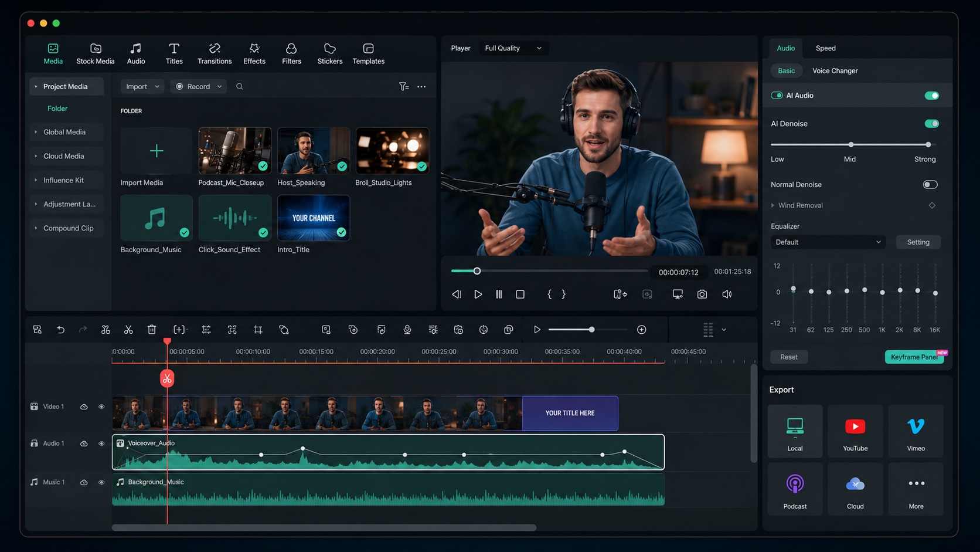This screenshot has width=980, height=552.
Task: Click the Import Media plus tile
Action: pyautogui.click(x=156, y=151)
